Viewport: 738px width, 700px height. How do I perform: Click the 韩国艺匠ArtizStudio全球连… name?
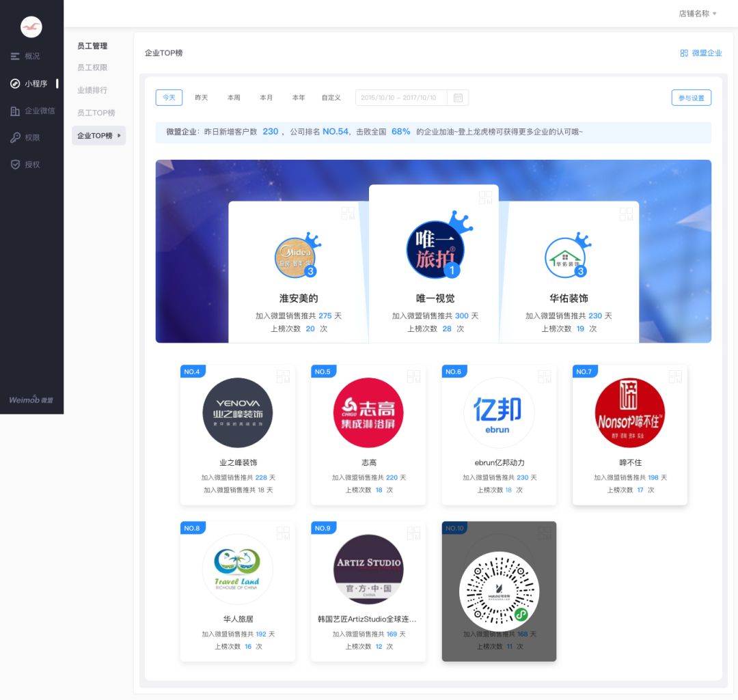click(x=367, y=619)
